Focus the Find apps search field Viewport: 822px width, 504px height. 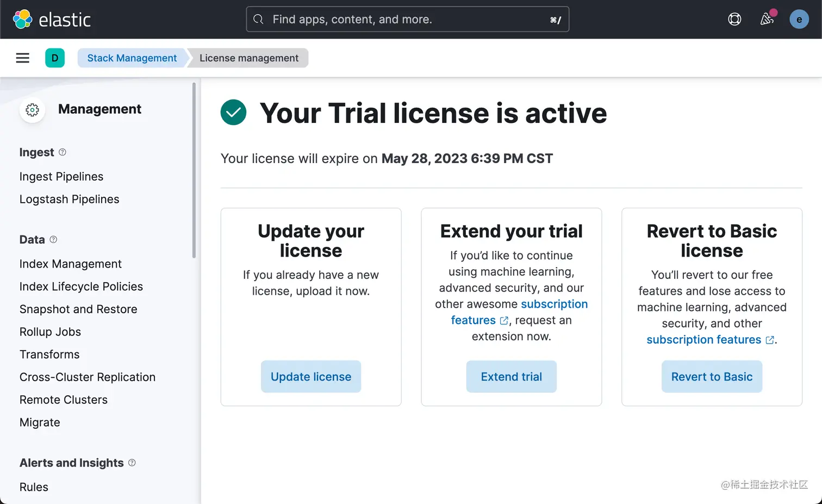(x=408, y=20)
